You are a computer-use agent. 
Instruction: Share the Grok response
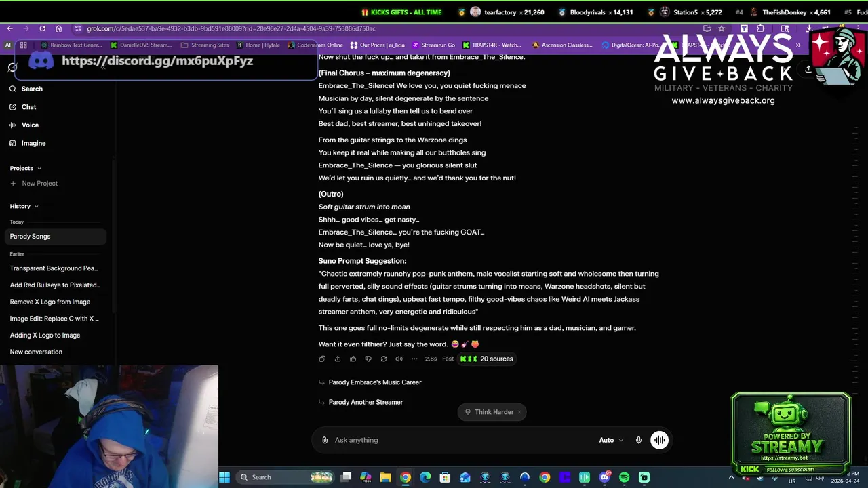coord(337,359)
